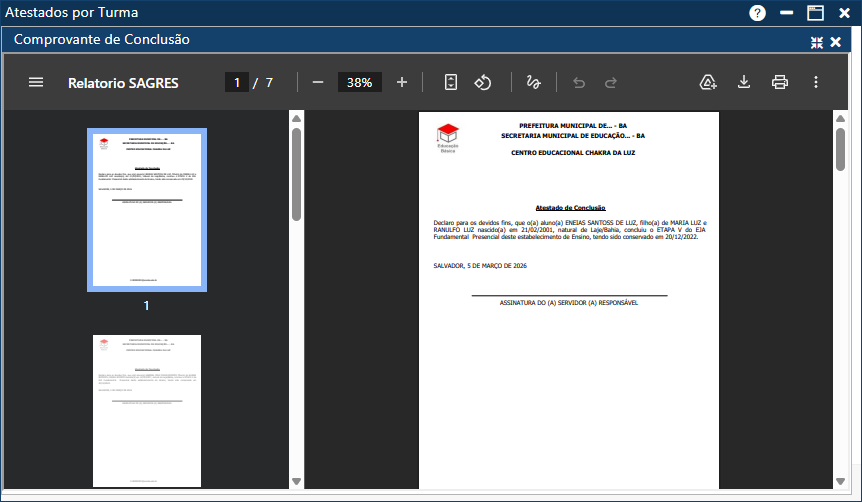Rotate the document counterclockwise
The image size is (862, 502).
(483, 82)
